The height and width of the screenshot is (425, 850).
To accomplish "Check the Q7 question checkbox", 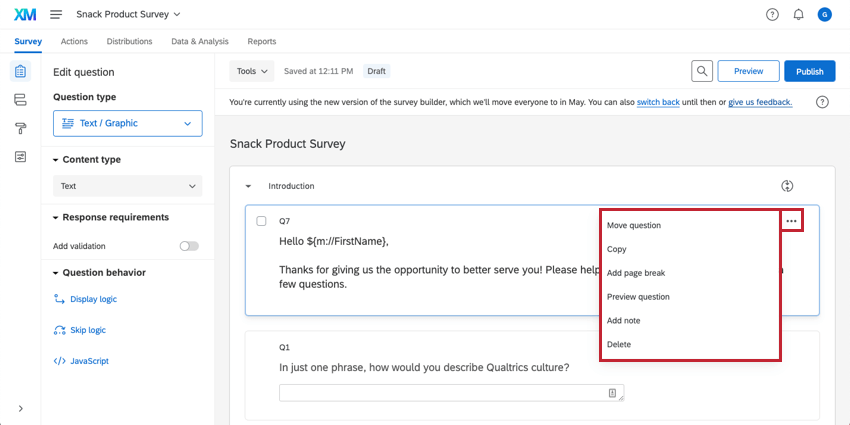I will pyautogui.click(x=262, y=221).
